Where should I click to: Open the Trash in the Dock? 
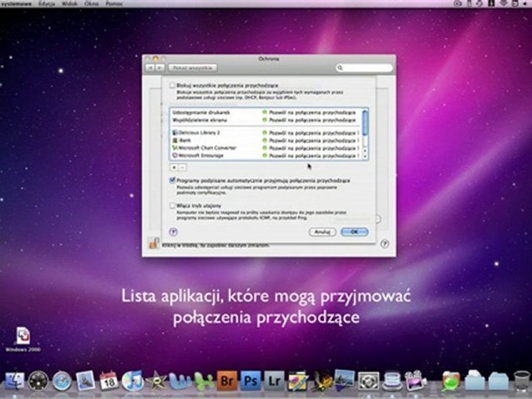pyautogui.click(x=521, y=381)
